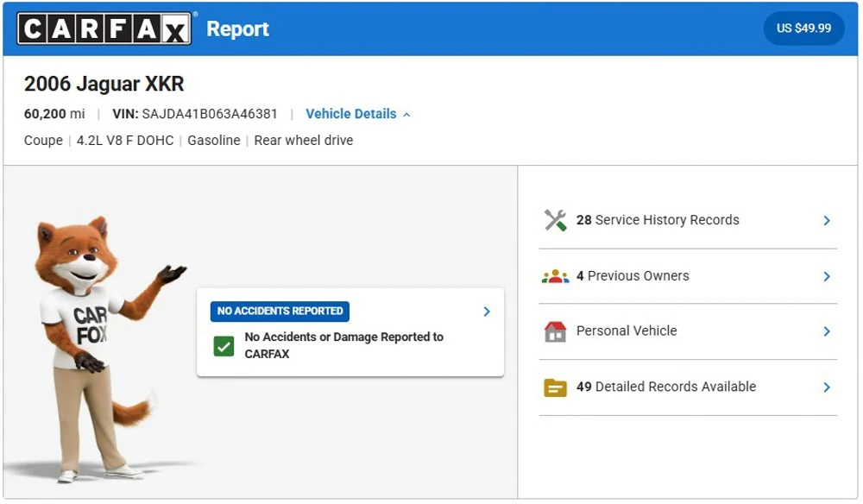Click the Vehicle Details link

click(351, 114)
